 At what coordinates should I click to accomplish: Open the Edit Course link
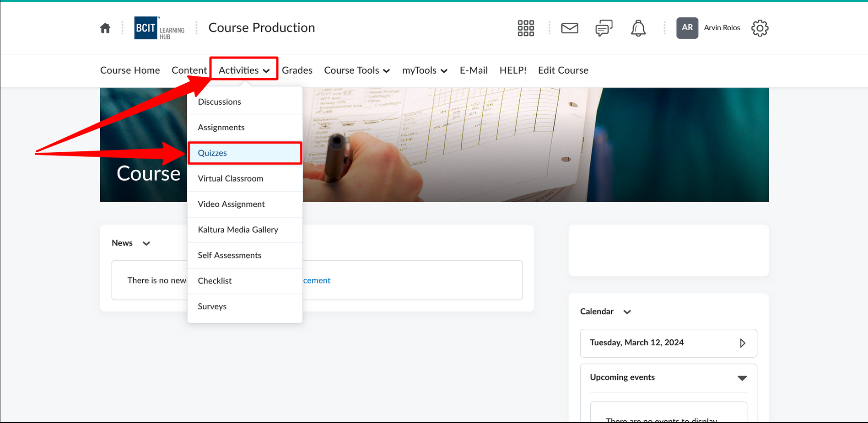tap(563, 70)
